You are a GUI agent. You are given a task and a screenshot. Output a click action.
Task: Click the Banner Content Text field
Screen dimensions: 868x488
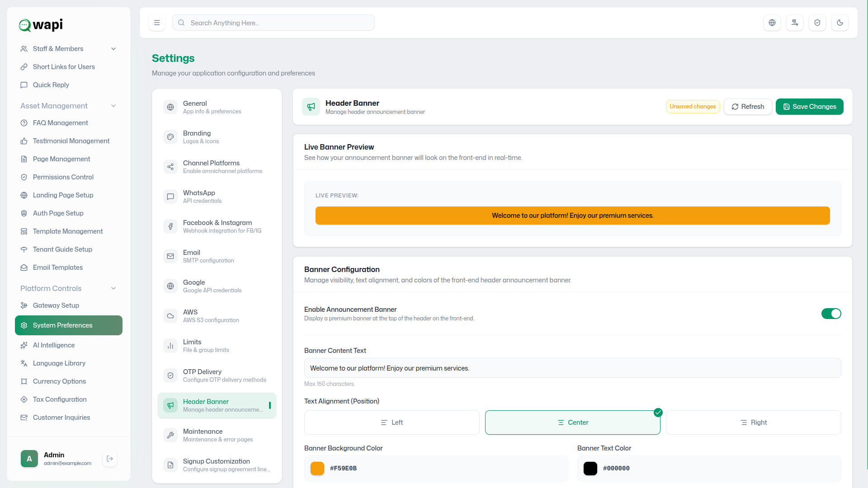click(x=572, y=368)
